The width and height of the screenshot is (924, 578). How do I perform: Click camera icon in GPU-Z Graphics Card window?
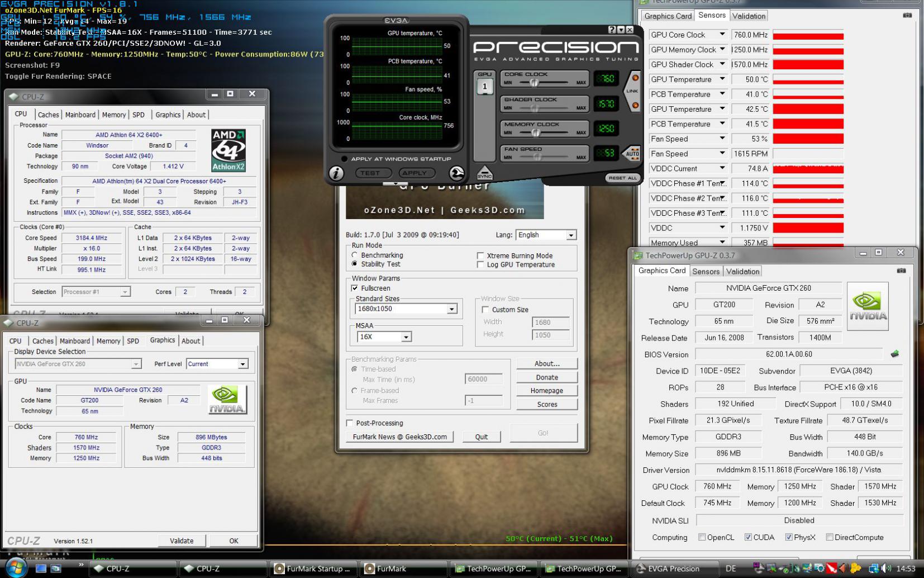tap(901, 271)
